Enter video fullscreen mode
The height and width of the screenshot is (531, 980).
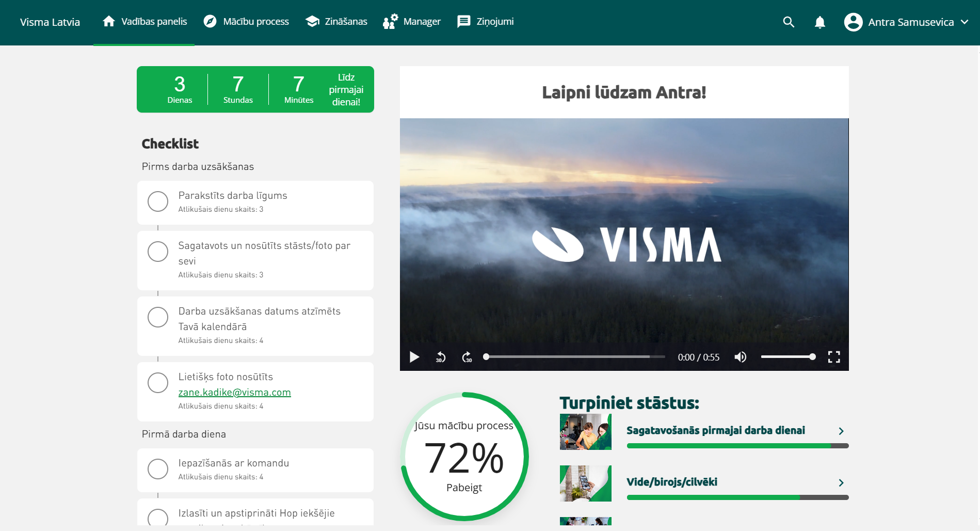coord(834,357)
